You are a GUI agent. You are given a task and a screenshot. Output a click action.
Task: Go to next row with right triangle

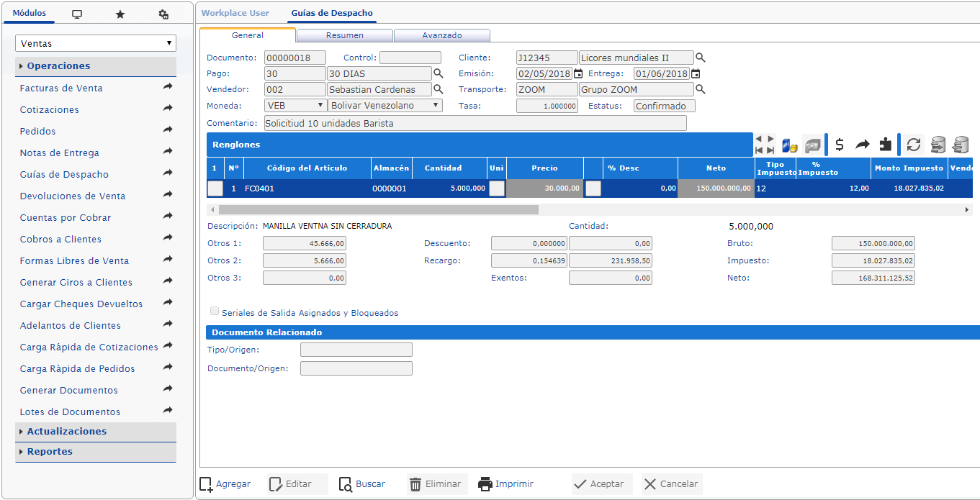770,139
